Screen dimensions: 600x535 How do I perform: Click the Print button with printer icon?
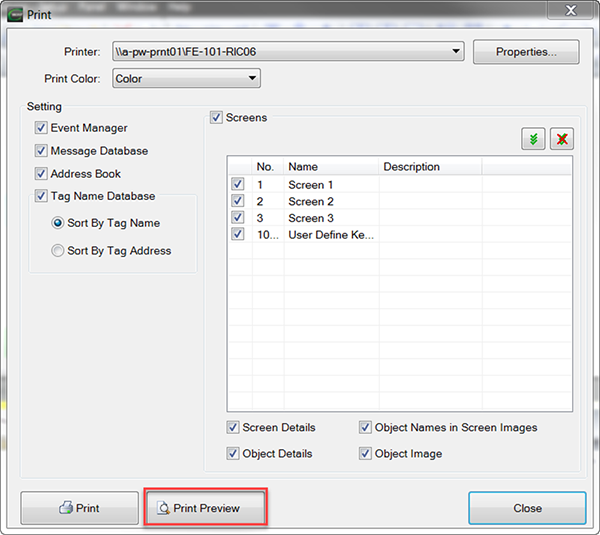[x=79, y=508]
